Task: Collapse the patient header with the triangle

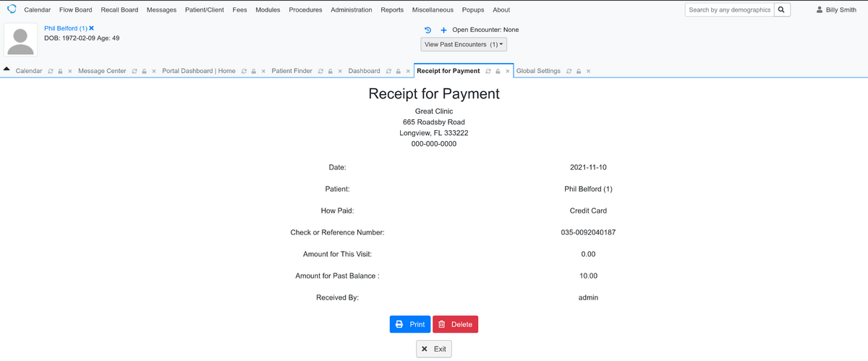Action: 7,69
